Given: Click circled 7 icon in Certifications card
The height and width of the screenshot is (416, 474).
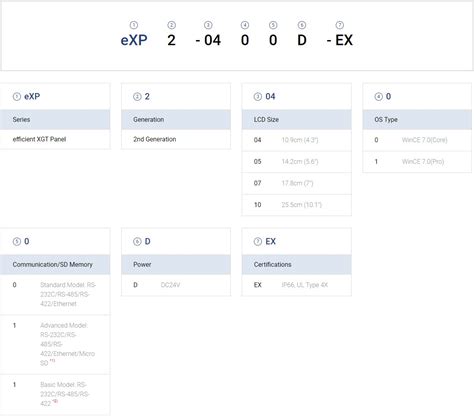Looking at the screenshot, I should [258, 241].
